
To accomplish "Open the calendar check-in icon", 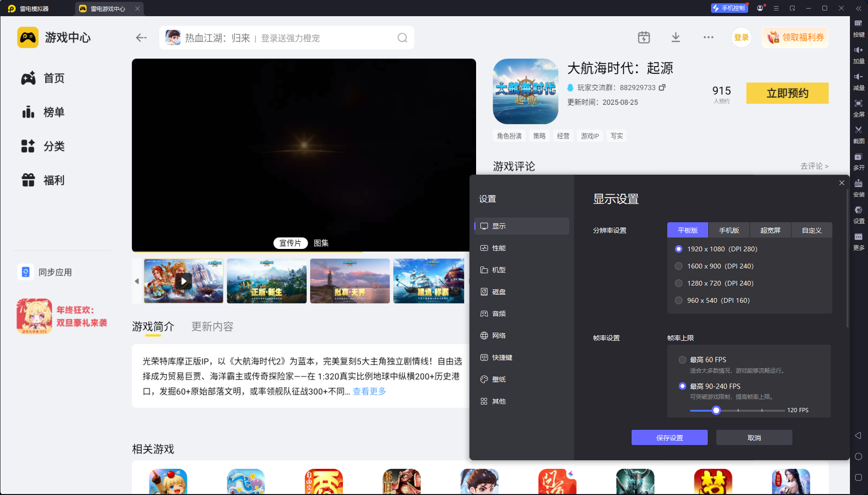I will point(644,38).
